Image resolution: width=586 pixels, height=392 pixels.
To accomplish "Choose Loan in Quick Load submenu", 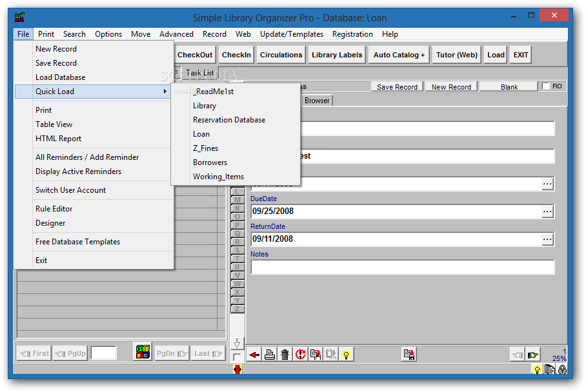I will pyautogui.click(x=201, y=134).
